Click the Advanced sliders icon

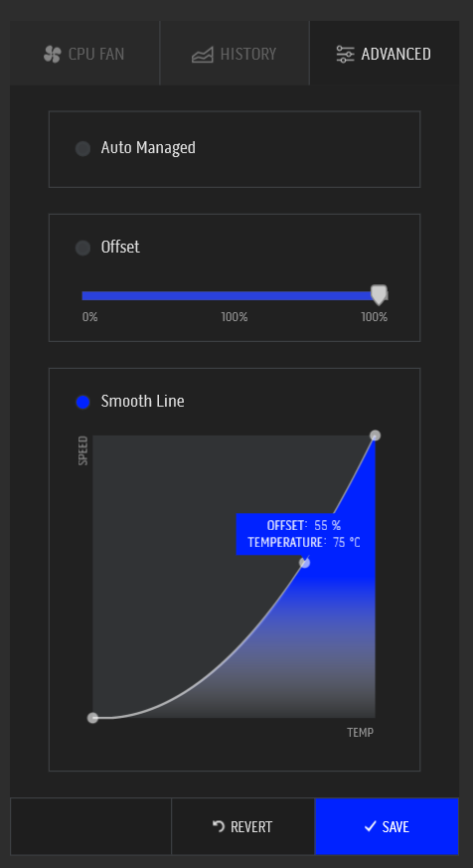tap(345, 55)
